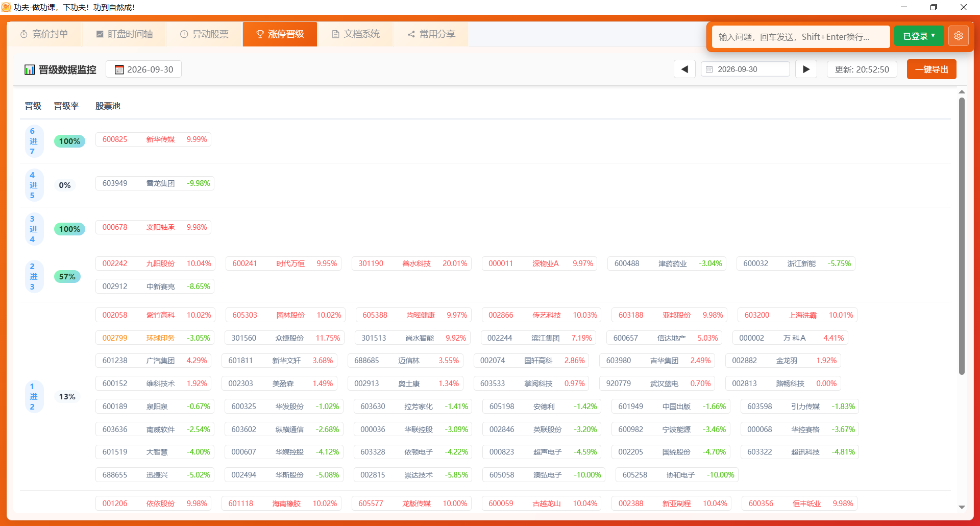This screenshot has width=980, height=526.
Task: Click the 6进7 level badge
Action: 34,141
